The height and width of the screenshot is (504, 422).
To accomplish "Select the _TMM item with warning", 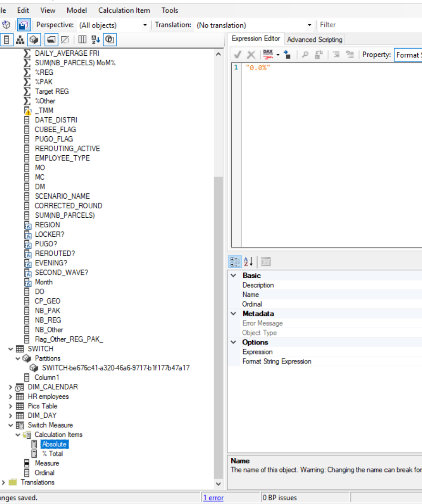I will tap(44, 111).
